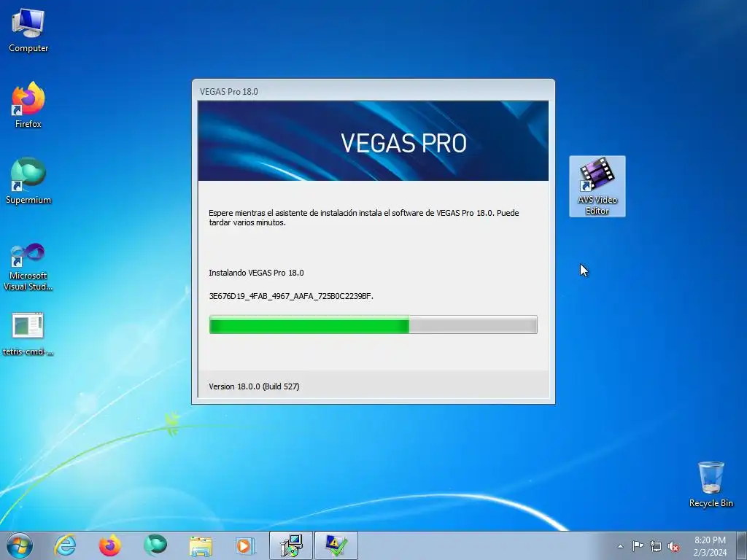Click the Show desktop button
Screen dimensions: 747x560
pos(742,545)
